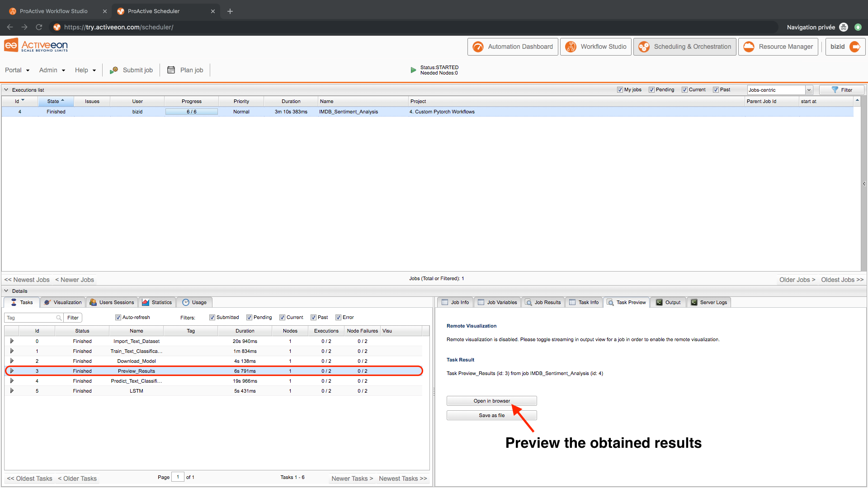Collapse the Executions list section
868x488 pixels.
click(6, 89)
